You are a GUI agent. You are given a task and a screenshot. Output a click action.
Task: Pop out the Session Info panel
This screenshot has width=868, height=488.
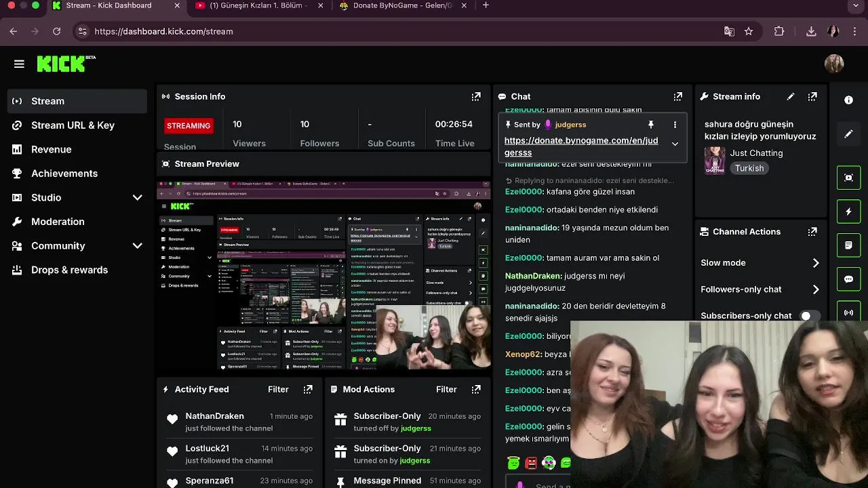point(476,97)
